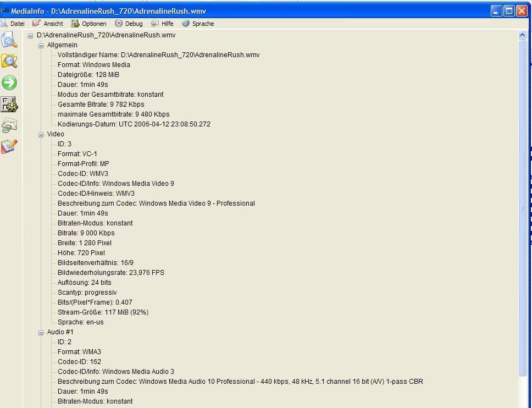This screenshot has height=408, width=532.
Task: Select 'Codec-ID/Info: Windows Media Audio 3' row
Action: tap(116, 372)
